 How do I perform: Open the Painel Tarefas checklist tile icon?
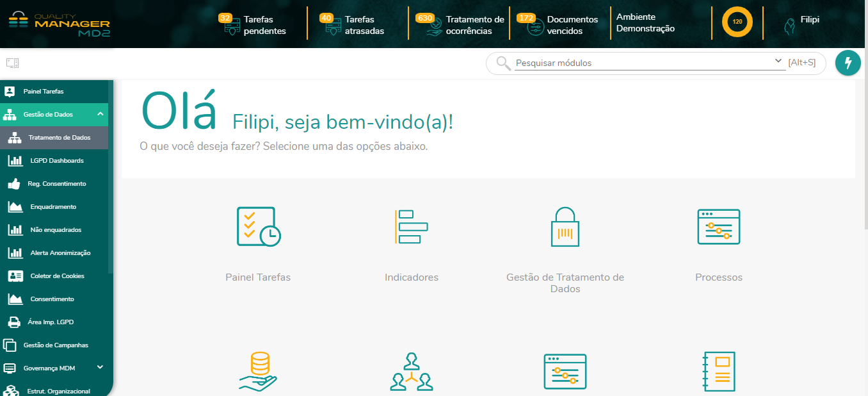(258, 227)
